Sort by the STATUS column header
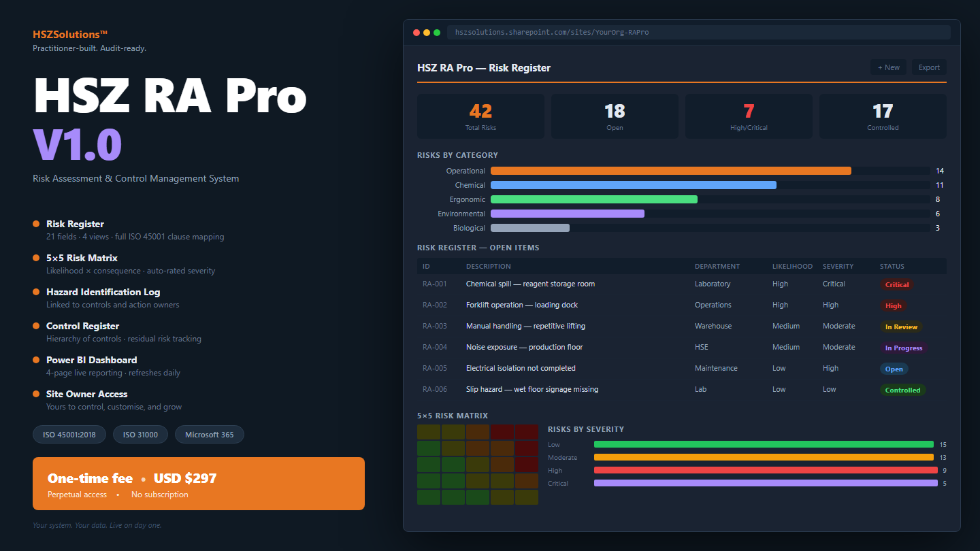The height and width of the screenshot is (551, 980). [x=892, y=267]
